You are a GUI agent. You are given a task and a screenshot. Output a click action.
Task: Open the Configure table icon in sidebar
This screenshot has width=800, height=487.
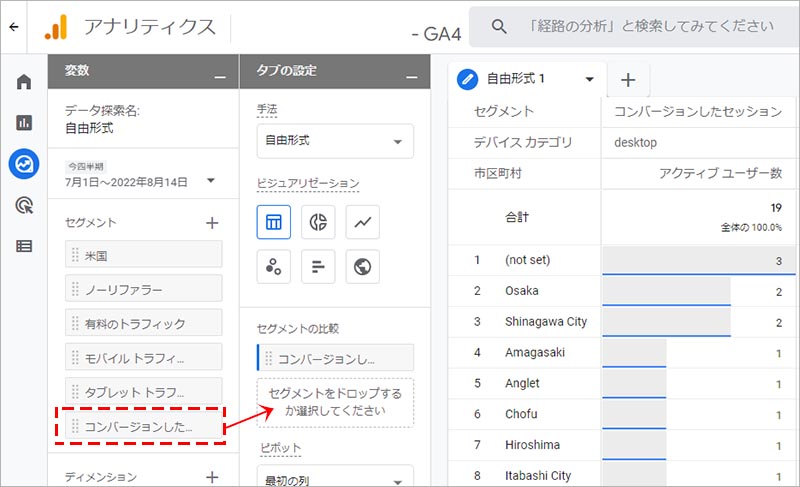(x=23, y=245)
